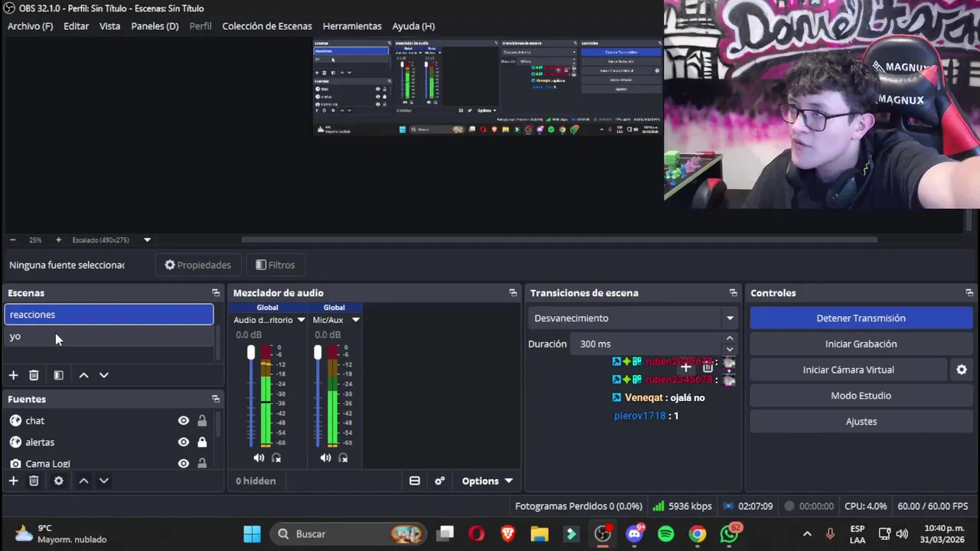Remove selected scene with the trash icon

click(x=34, y=375)
